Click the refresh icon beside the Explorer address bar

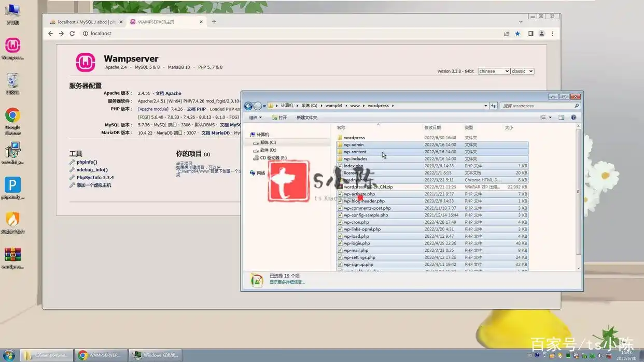click(494, 106)
